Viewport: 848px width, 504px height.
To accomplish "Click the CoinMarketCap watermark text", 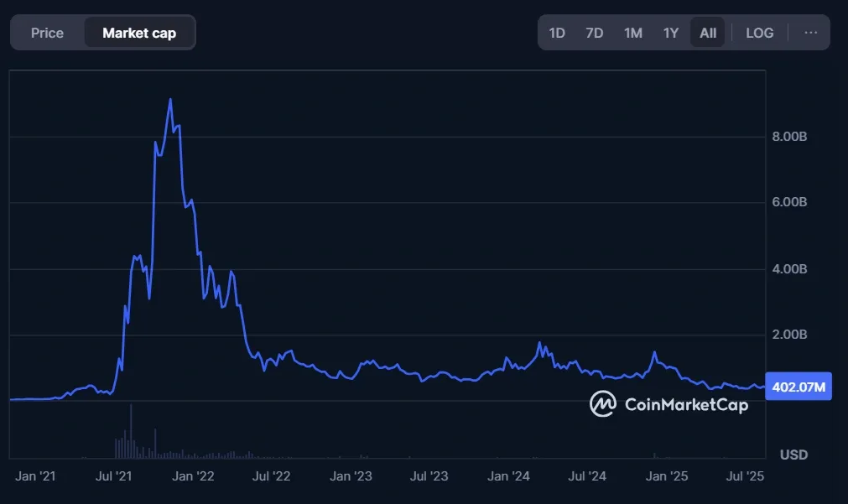I will [x=686, y=405].
